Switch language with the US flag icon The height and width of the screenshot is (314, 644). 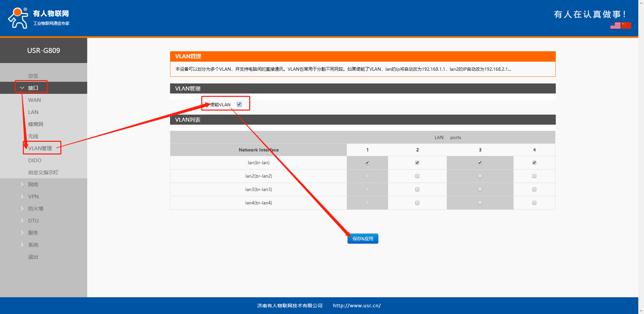click(x=615, y=25)
